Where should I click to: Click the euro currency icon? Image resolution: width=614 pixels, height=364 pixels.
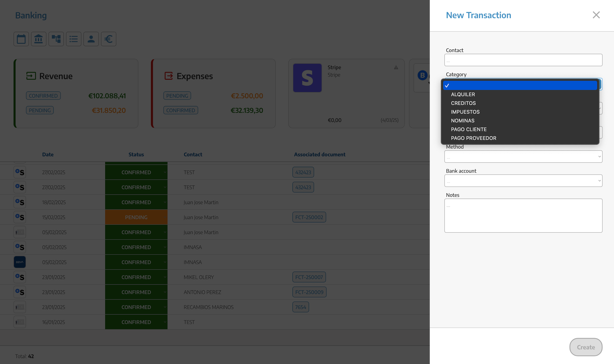[x=109, y=39]
